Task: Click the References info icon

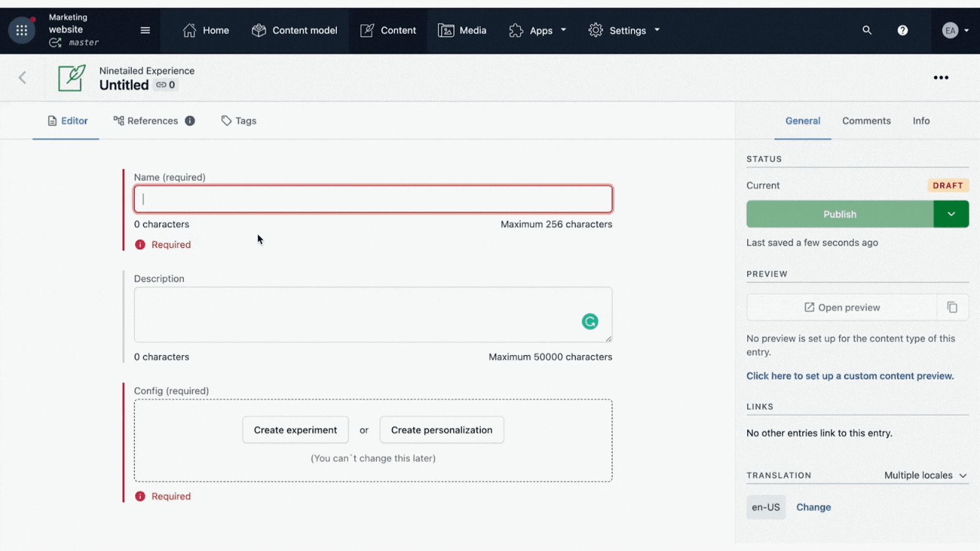Action: point(190,121)
